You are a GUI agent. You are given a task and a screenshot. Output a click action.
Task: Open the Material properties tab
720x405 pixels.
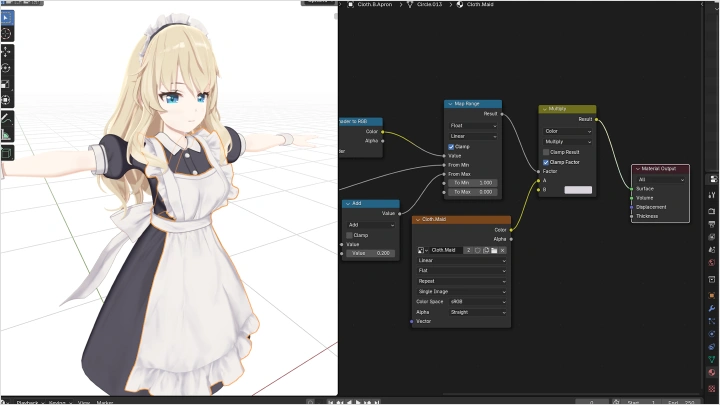coord(712,372)
